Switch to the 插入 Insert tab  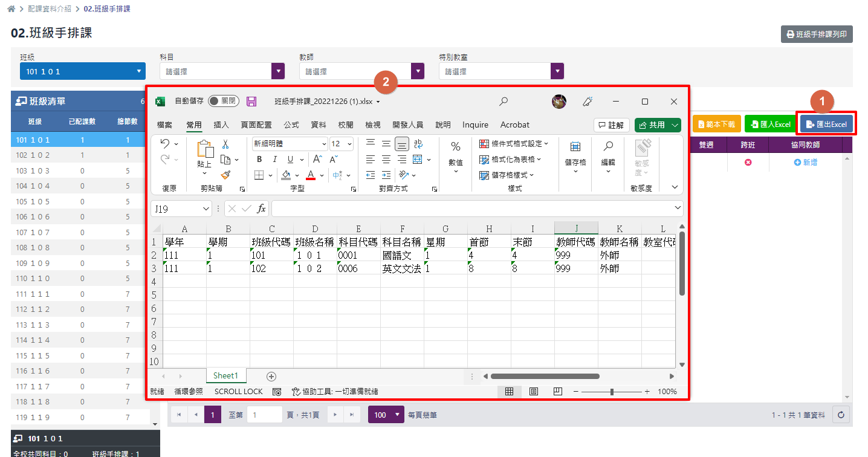coord(221,125)
